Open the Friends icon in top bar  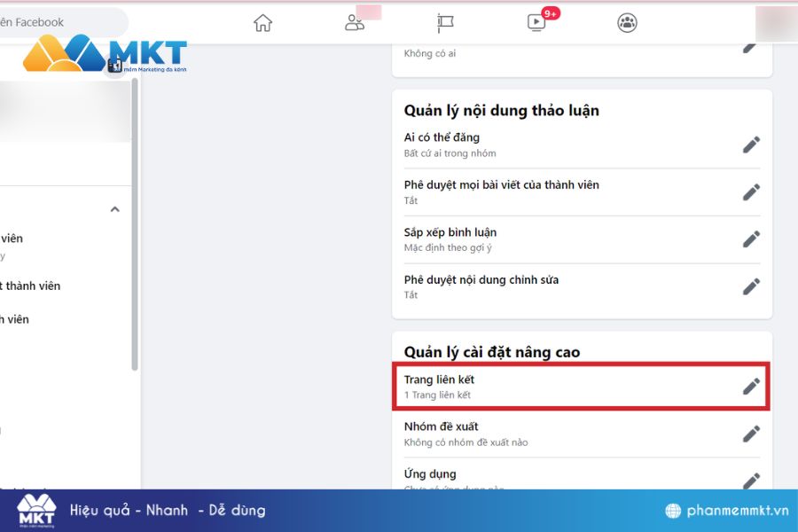point(354,23)
